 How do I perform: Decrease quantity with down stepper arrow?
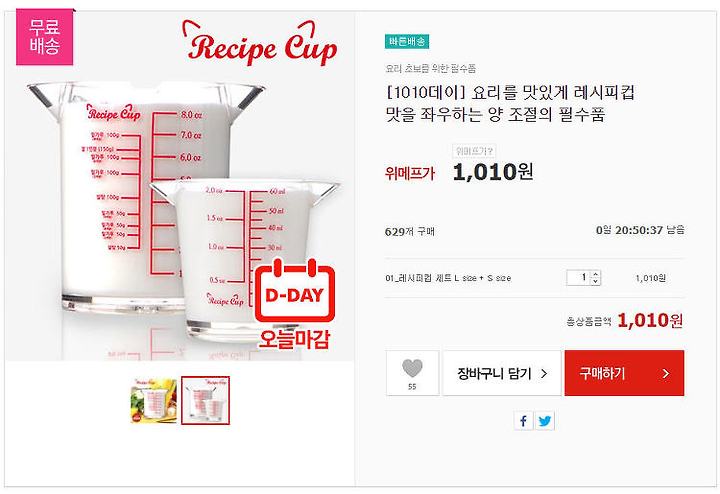[596, 281]
